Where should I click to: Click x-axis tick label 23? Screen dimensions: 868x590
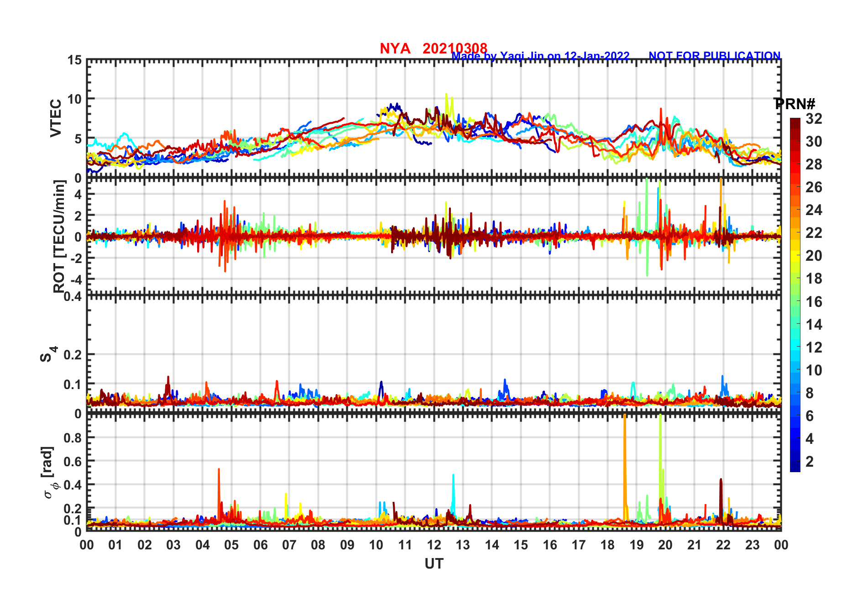[752, 545]
